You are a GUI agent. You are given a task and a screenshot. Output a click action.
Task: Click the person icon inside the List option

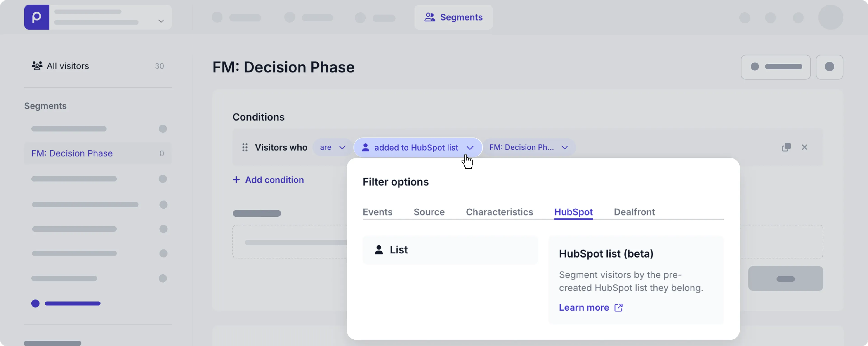click(379, 250)
